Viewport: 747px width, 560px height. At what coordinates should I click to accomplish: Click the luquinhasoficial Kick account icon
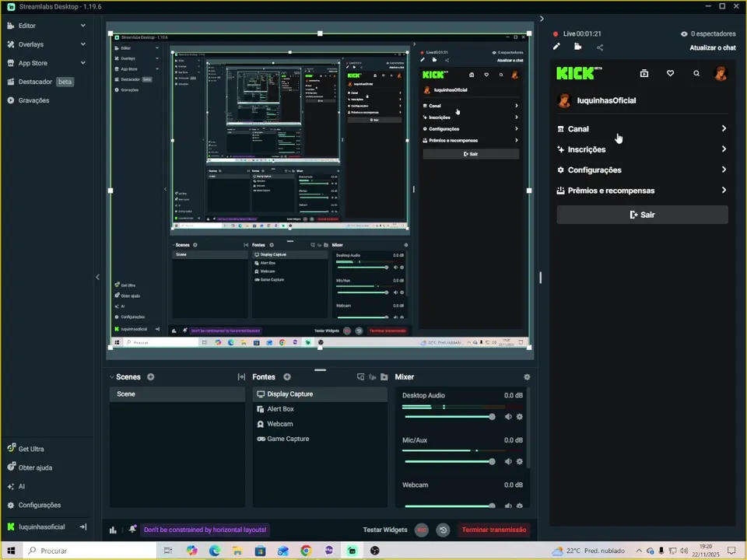(x=10, y=527)
